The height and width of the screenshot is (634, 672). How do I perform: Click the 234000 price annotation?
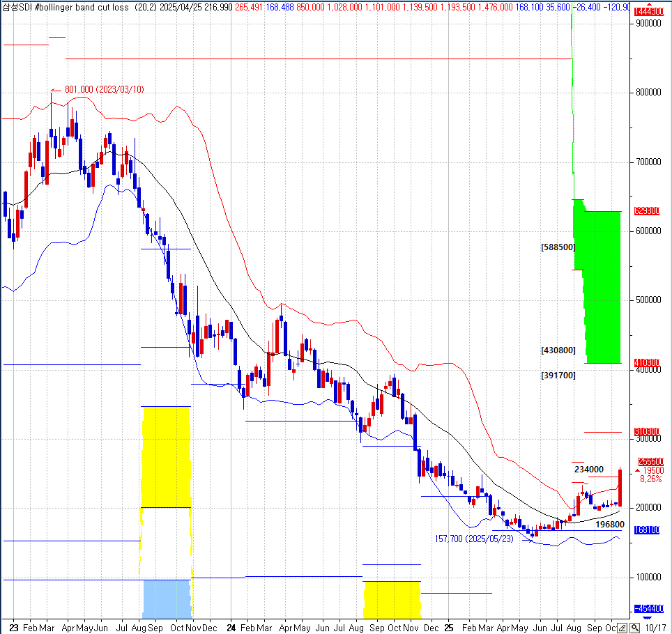(x=589, y=470)
